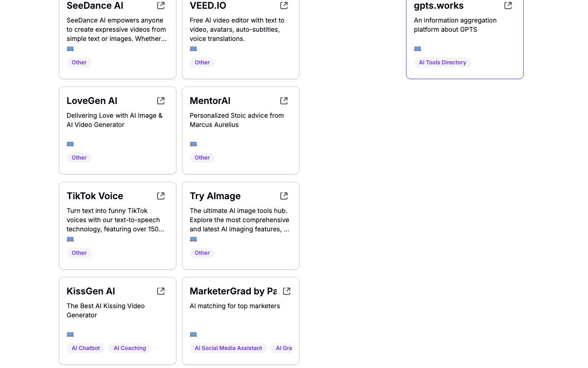
Task: Open the gpts.works title
Action: [x=439, y=6]
